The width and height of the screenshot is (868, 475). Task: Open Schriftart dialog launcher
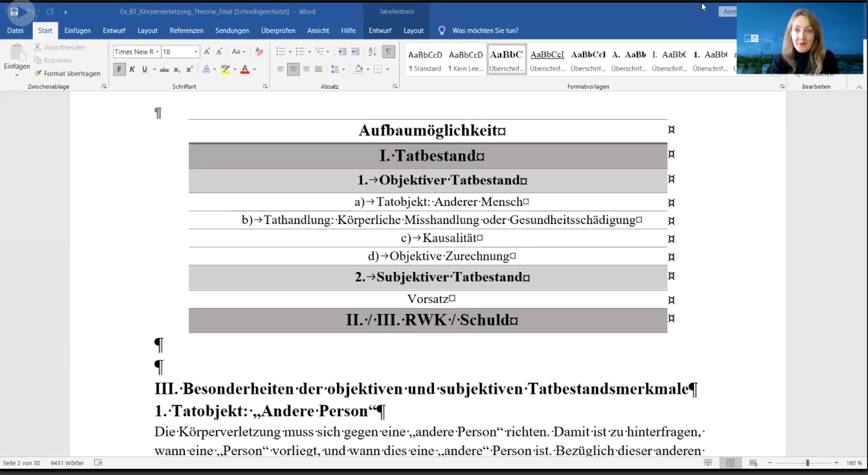265,86
